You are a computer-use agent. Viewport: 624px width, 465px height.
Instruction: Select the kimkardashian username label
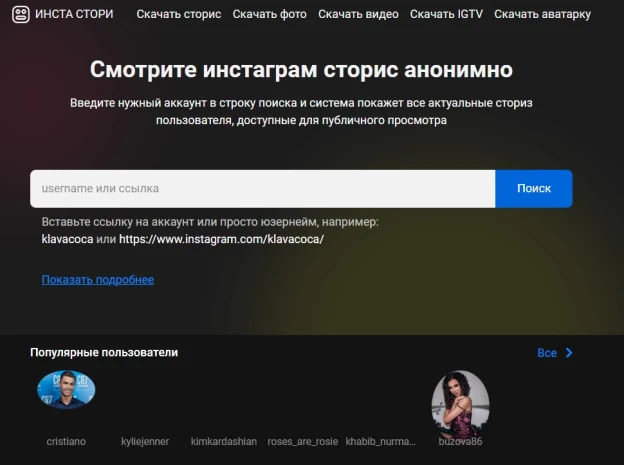[x=224, y=442]
